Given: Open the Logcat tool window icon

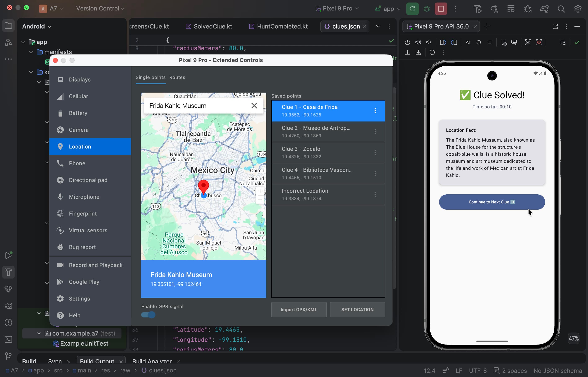Looking at the screenshot, I should pyautogui.click(x=8, y=306).
